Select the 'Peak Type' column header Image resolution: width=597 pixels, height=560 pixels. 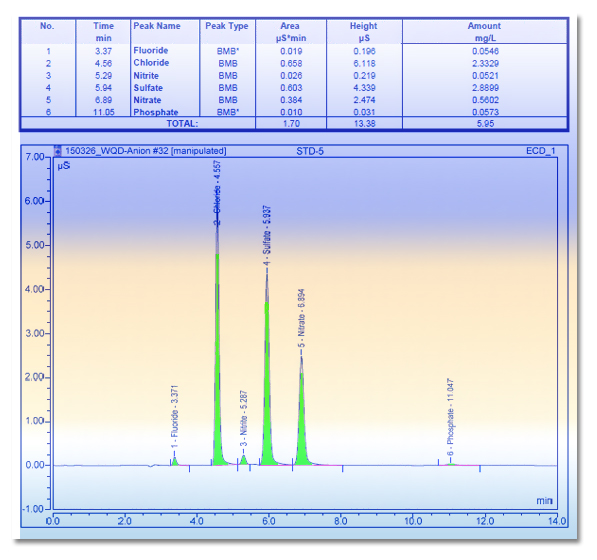click(227, 26)
